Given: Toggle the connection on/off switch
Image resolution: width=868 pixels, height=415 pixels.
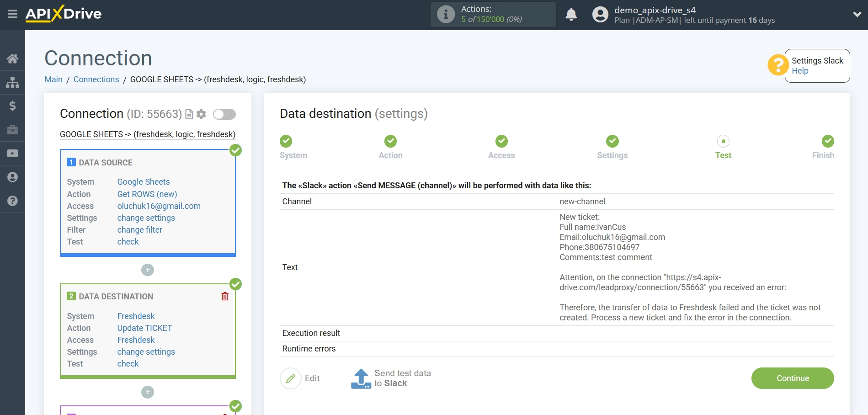Looking at the screenshot, I should (224, 114).
